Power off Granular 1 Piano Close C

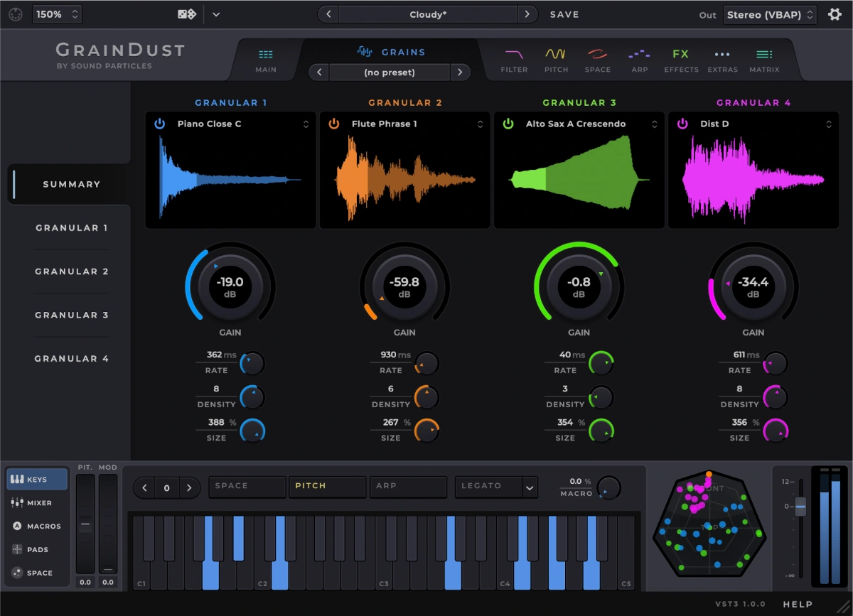(158, 123)
